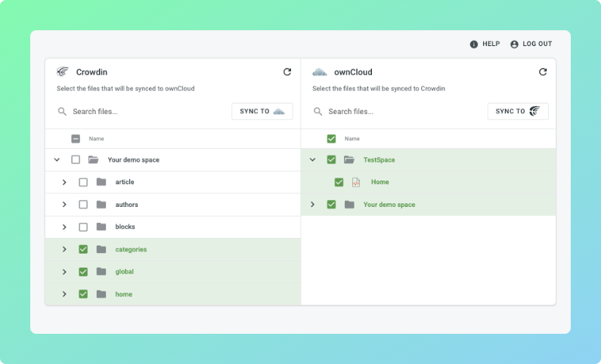
Task: Select the authors folder name
Action: tap(126, 205)
